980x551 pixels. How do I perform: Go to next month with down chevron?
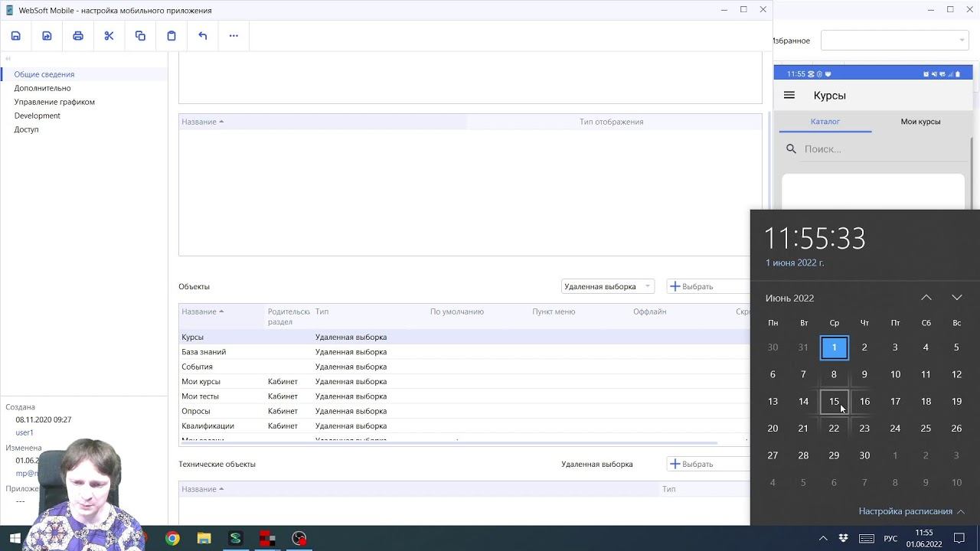pyautogui.click(x=957, y=298)
